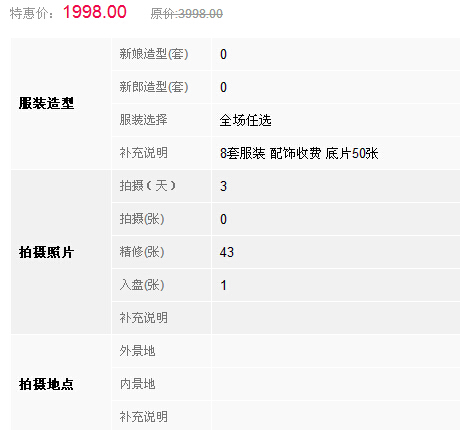Click the 服装选择 label
The image size is (460, 430).
click(144, 120)
